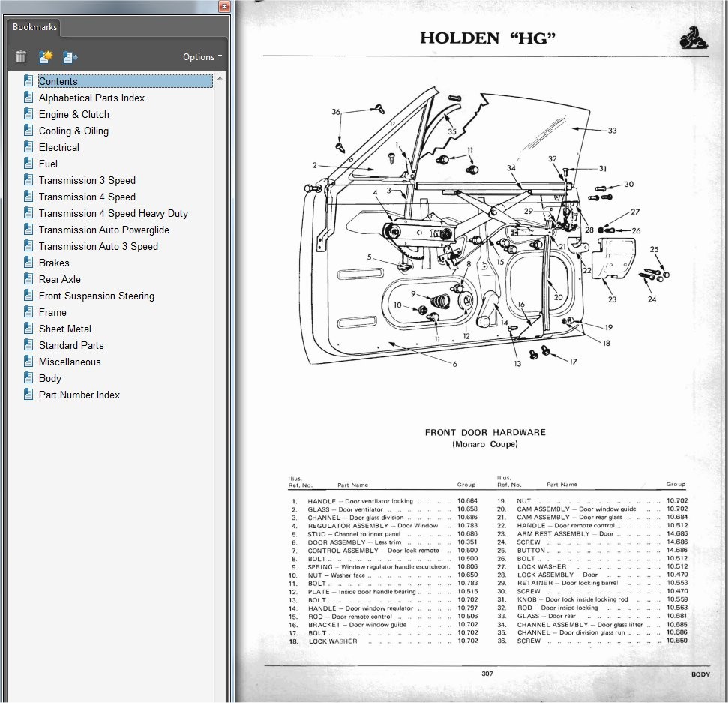The height and width of the screenshot is (703, 728).
Task: Go to Engine & Clutch bookmark
Action: 73,114
